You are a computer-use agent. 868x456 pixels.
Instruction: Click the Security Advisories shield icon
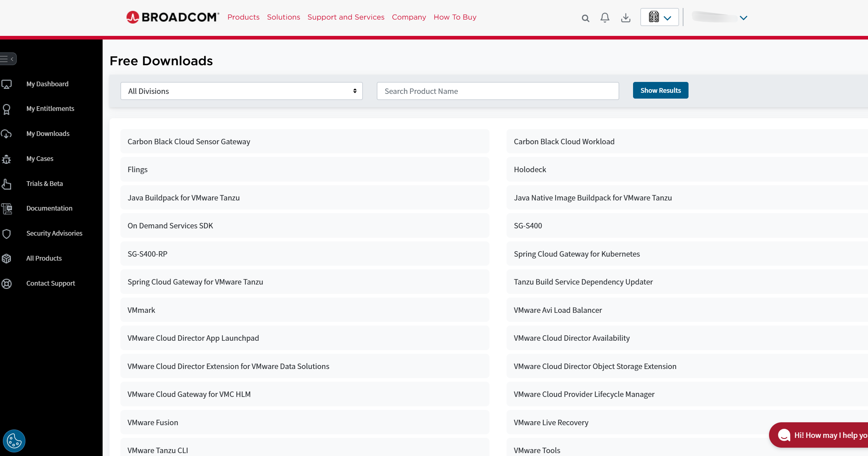click(7, 233)
